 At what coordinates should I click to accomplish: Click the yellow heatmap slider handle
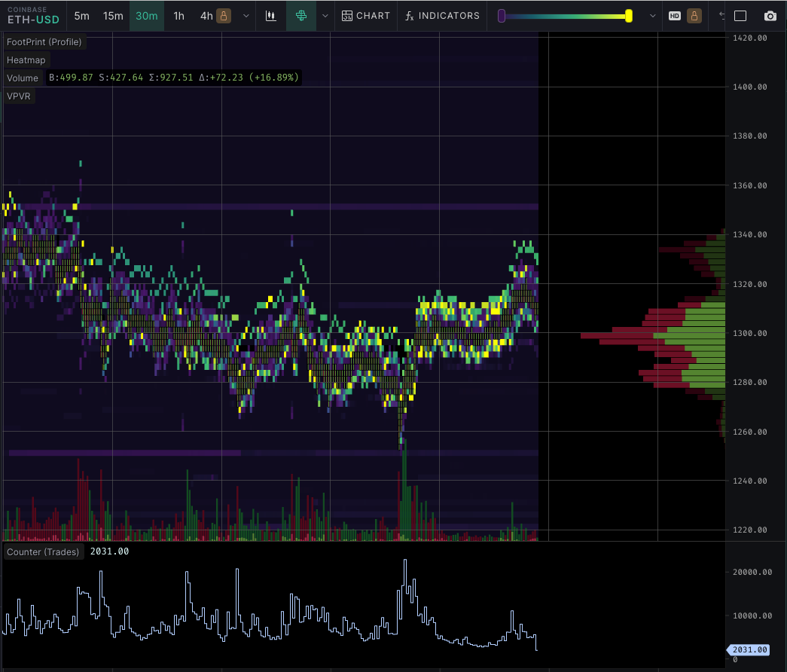[628, 16]
